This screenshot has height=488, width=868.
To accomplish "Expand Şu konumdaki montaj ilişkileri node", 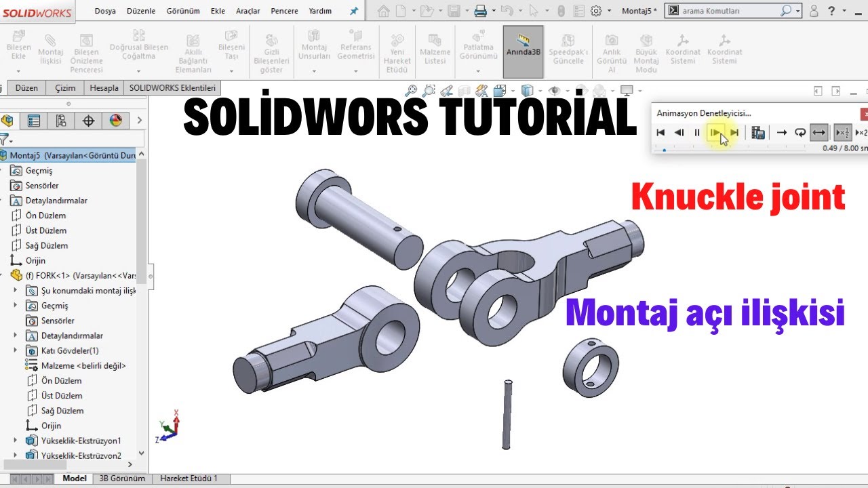I will (16, 290).
